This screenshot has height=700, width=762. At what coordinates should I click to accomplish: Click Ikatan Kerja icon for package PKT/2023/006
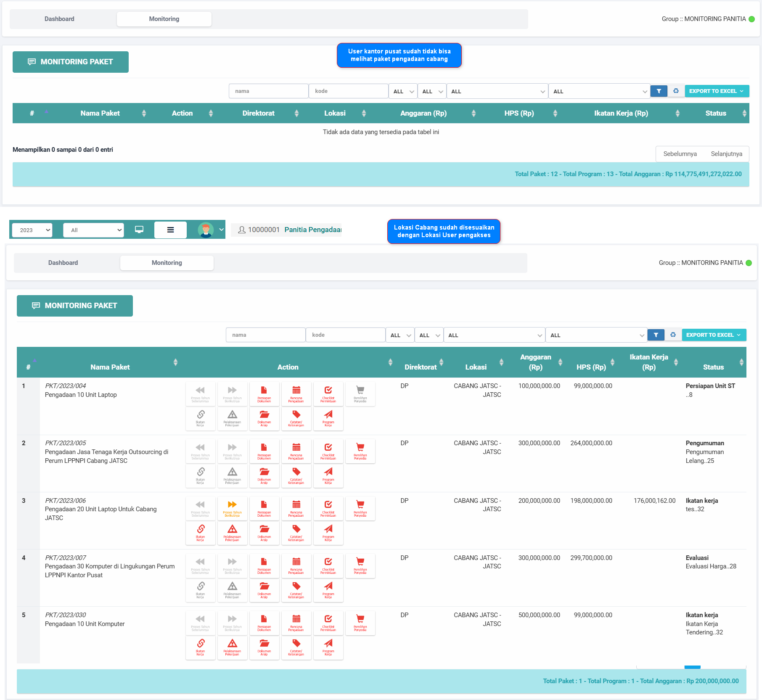tap(201, 533)
